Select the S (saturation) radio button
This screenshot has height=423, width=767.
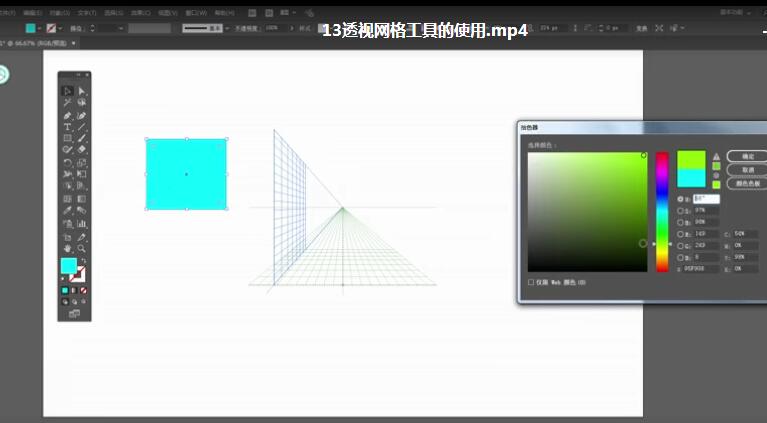click(681, 211)
